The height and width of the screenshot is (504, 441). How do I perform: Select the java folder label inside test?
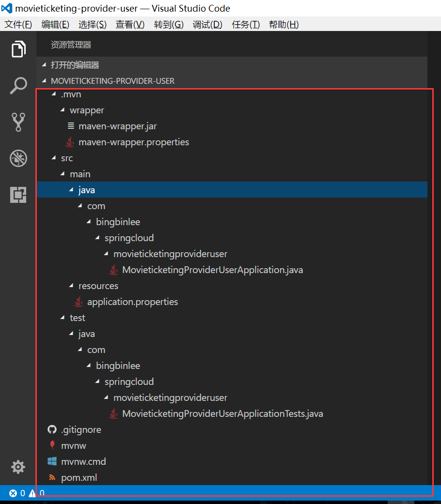[87, 334]
